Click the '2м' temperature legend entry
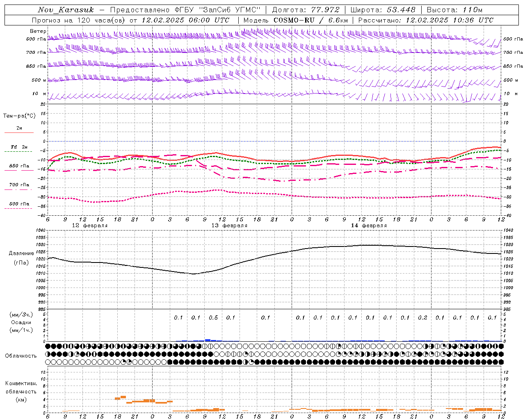This screenshot has height=420, width=525. click(19, 128)
